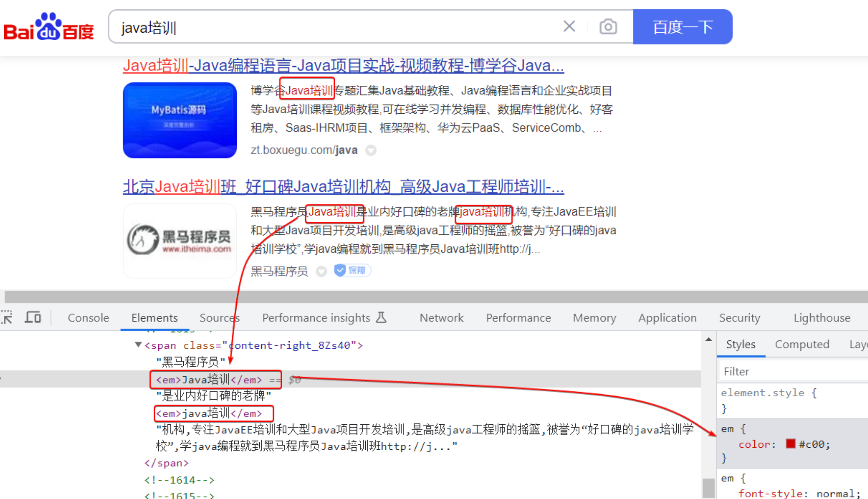Viewport: 868px width, 499px height.
Task: Open the Network tab
Action: pos(441,318)
